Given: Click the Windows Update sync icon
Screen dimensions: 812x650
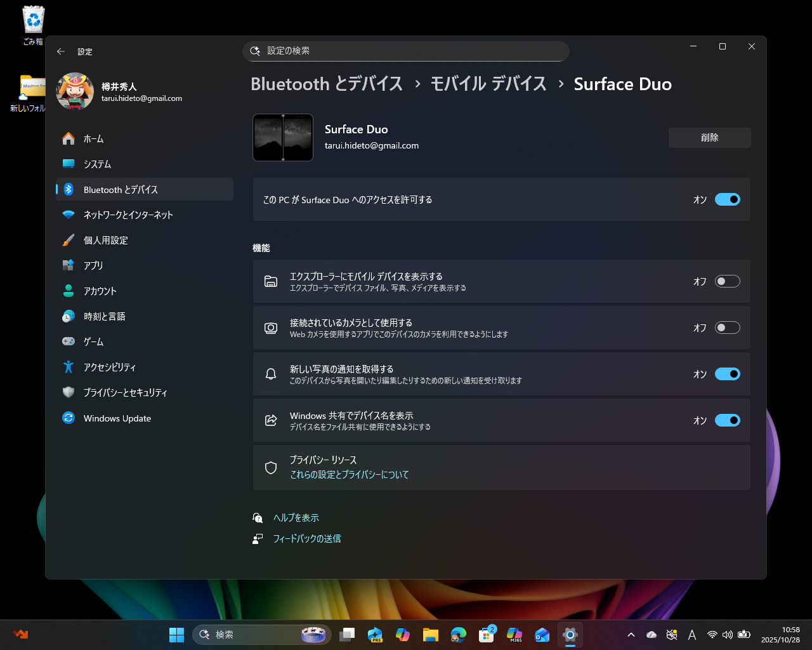Looking at the screenshot, I should coord(69,418).
